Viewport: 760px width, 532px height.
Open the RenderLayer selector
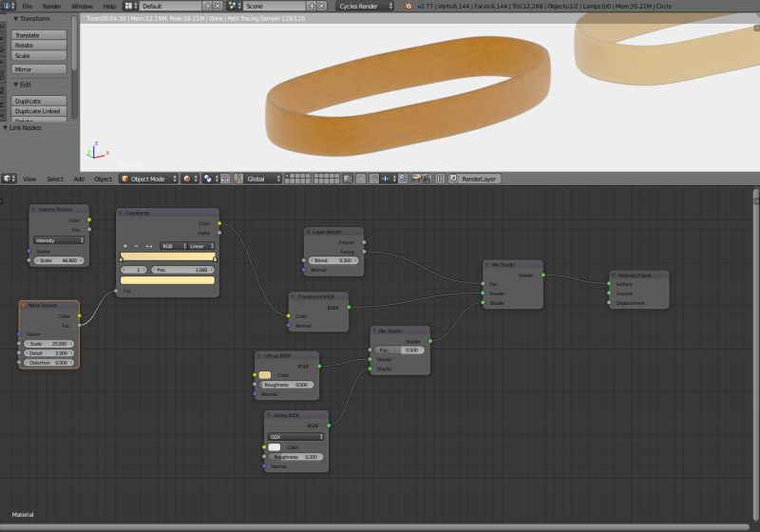click(475, 179)
